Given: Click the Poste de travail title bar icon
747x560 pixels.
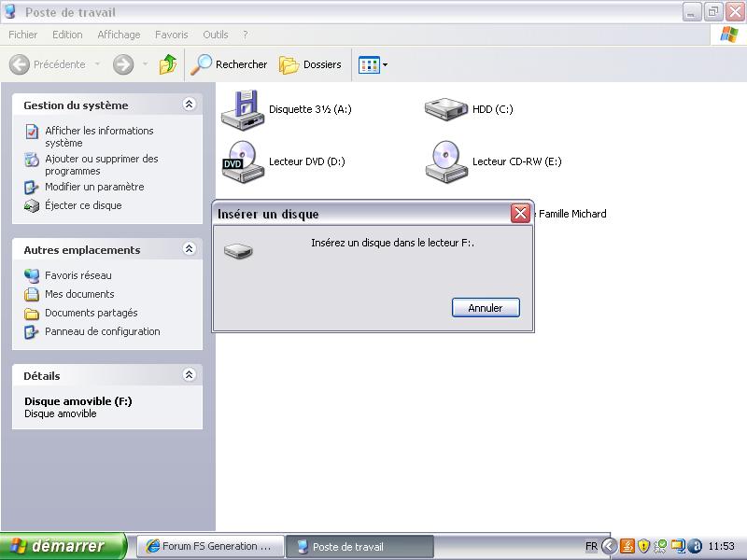Looking at the screenshot, I should pos(10,11).
